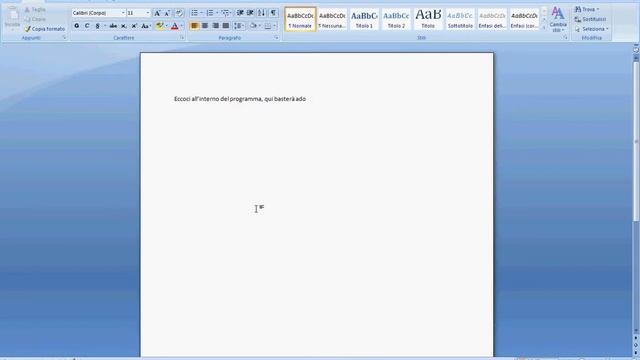Click Trova to search document

coord(587,9)
